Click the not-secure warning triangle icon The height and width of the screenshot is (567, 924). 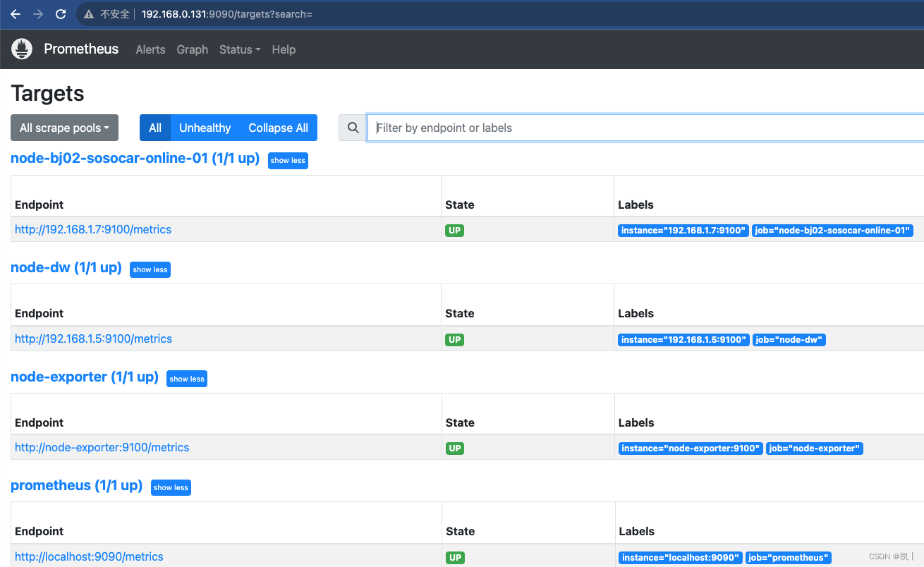89,14
